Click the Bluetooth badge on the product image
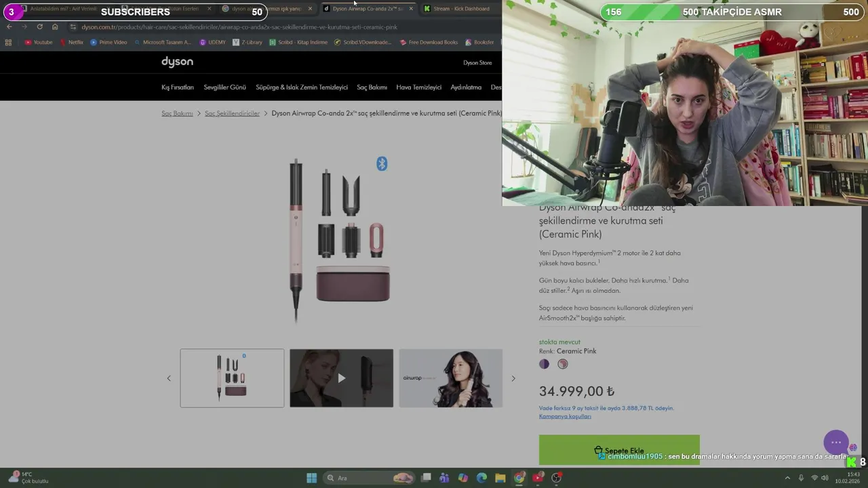 tap(382, 164)
